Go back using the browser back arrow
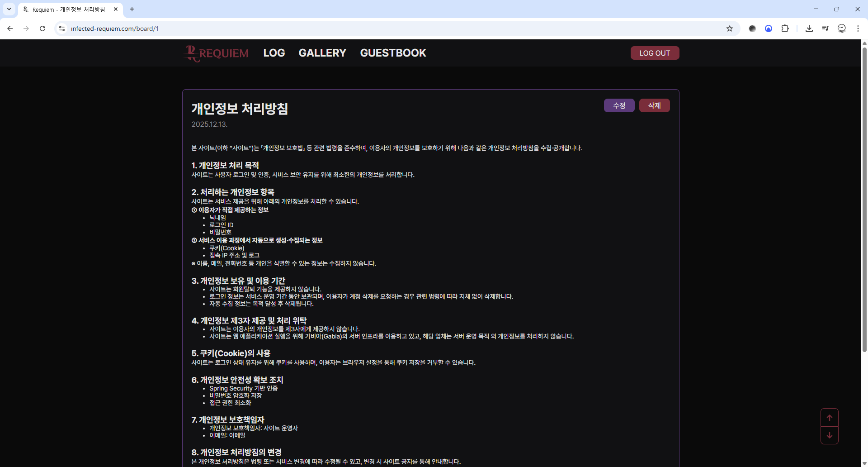The width and height of the screenshot is (868, 467). click(x=10, y=29)
